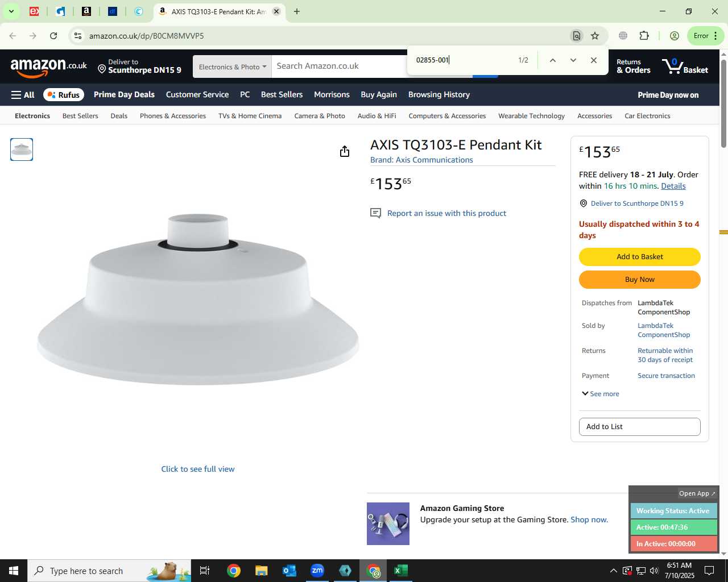Screen dimensions: 728x582
Task: Click the Search Amazon.co.uk field
Action: (x=338, y=66)
